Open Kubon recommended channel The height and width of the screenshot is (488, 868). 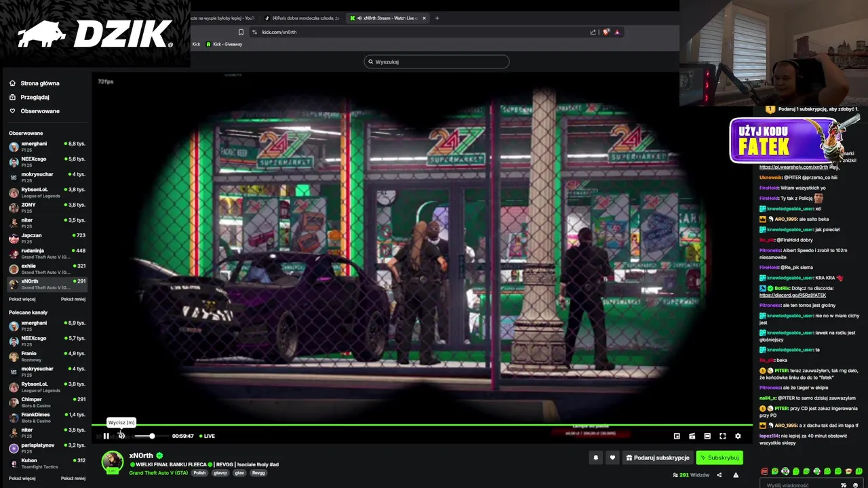(x=47, y=463)
